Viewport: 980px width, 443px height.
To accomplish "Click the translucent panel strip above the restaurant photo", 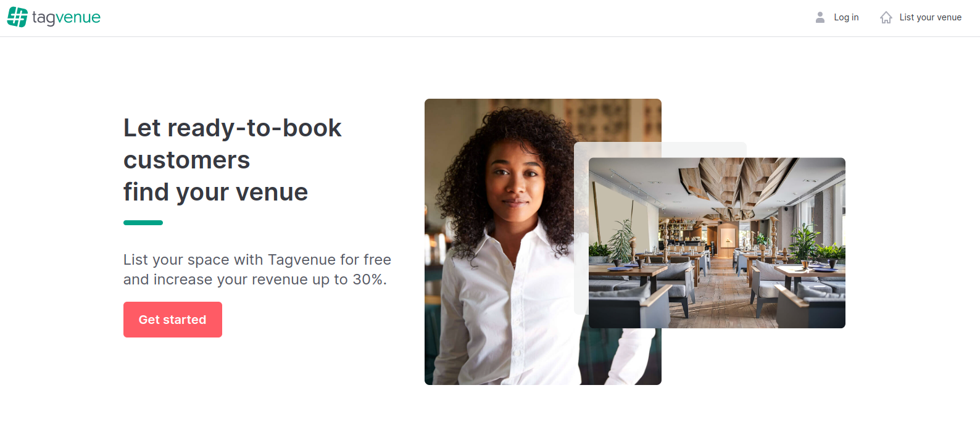I will [660, 150].
